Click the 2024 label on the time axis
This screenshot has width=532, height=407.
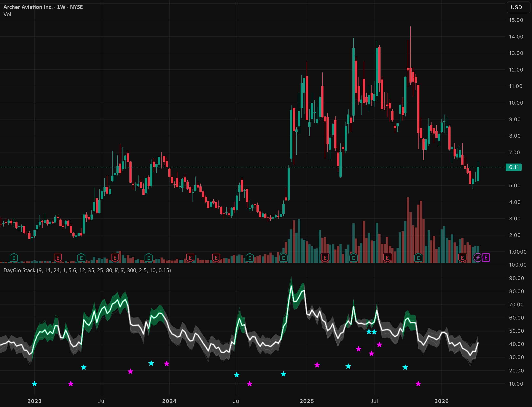(x=169, y=401)
